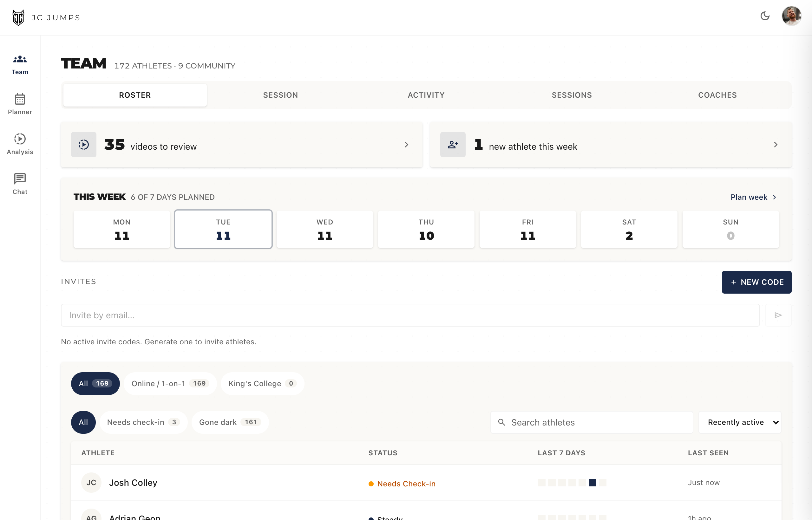Viewport: 812px width, 520px height.
Task: Open the 35 videos to review card
Action: click(x=241, y=145)
